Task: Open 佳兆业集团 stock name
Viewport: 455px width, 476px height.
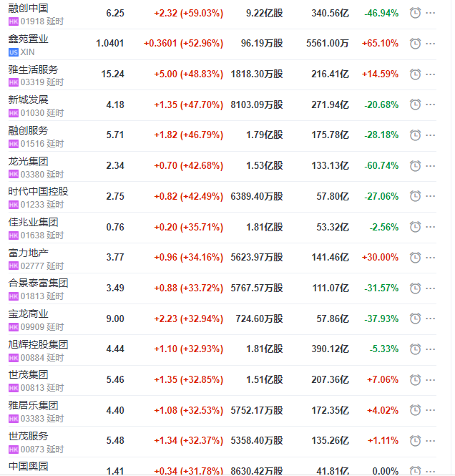Action: point(33,222)
